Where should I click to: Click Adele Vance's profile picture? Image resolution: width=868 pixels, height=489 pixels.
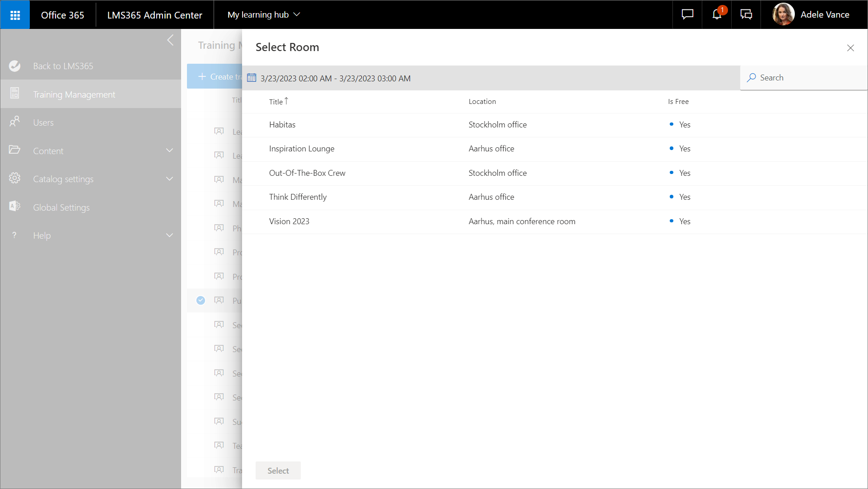(783, 14)
